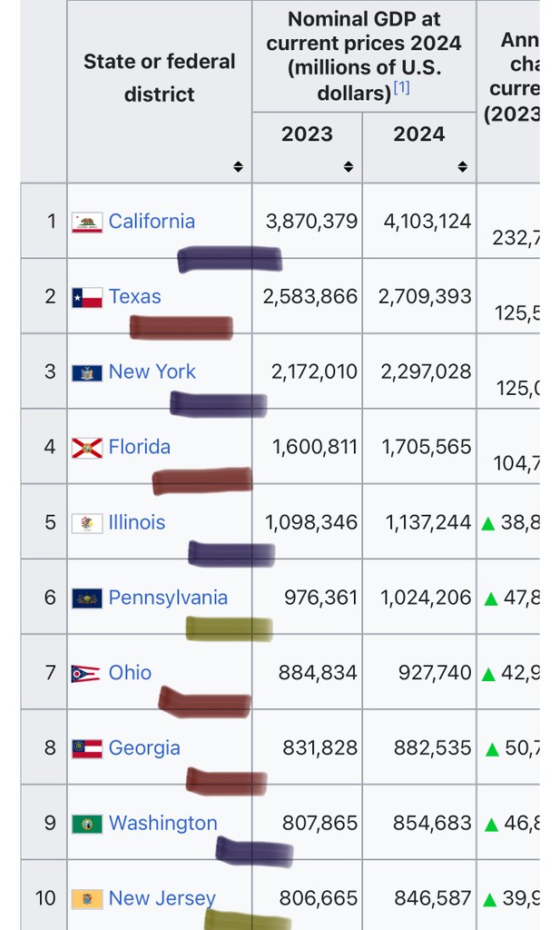Click the Texas flag icon
560x930 pixels.
87,297
